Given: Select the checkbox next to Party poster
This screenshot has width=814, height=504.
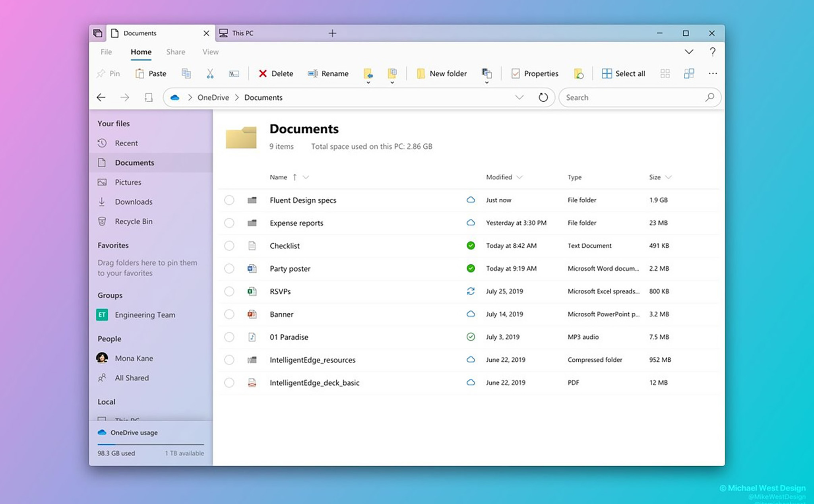Looking at the screenshot, I should (230, 269).
